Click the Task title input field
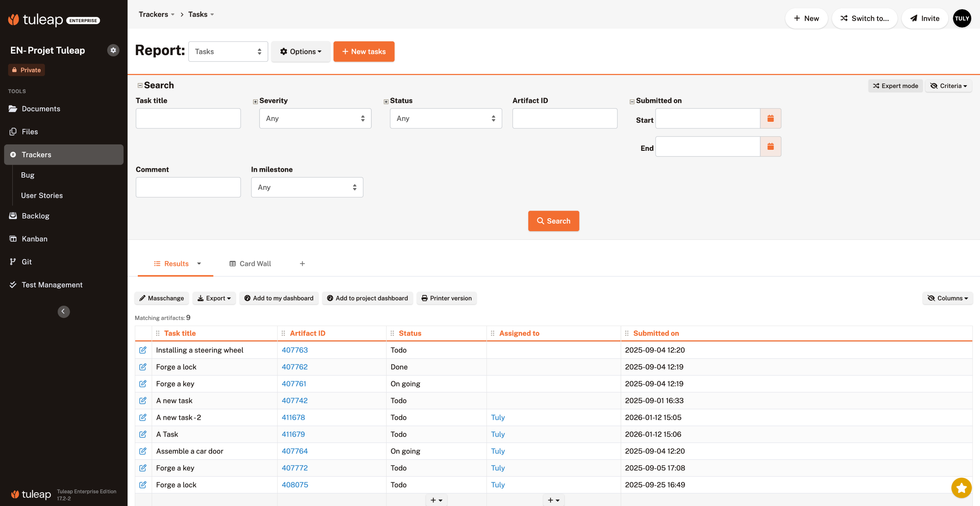 click(x=188, y=118)
